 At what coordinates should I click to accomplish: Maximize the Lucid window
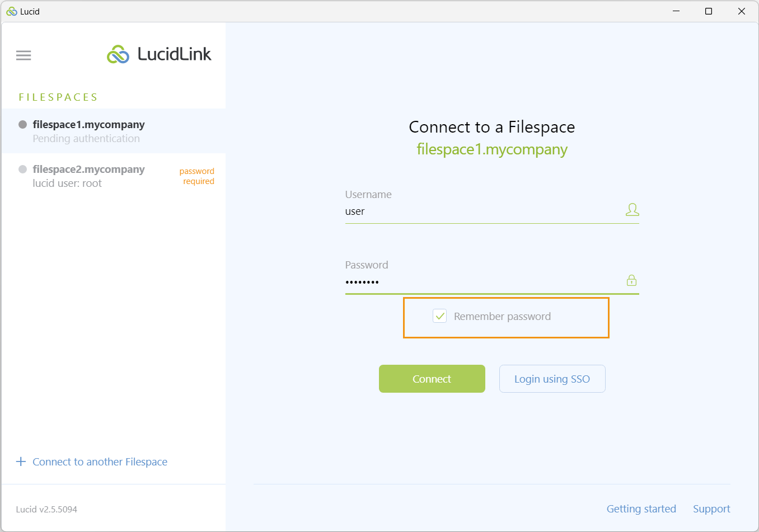(709, 11)
